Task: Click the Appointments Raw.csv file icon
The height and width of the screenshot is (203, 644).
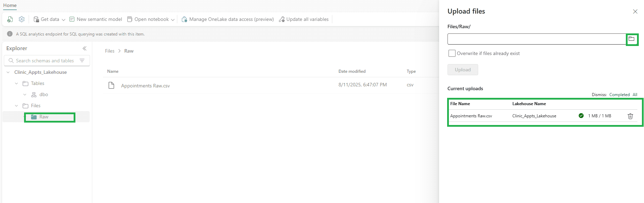Action: click(x=111, y=85)
